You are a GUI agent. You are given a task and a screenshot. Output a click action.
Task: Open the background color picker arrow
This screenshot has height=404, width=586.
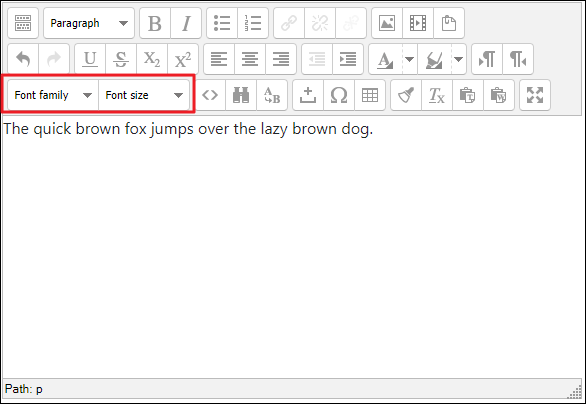point(459,59)
